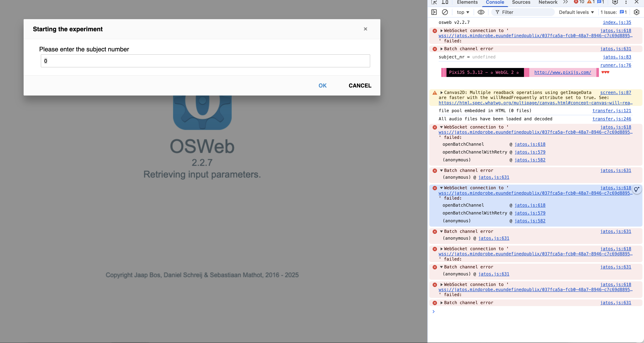Switch to the Sources tab

pyautogui.click(x=521, y=2)
